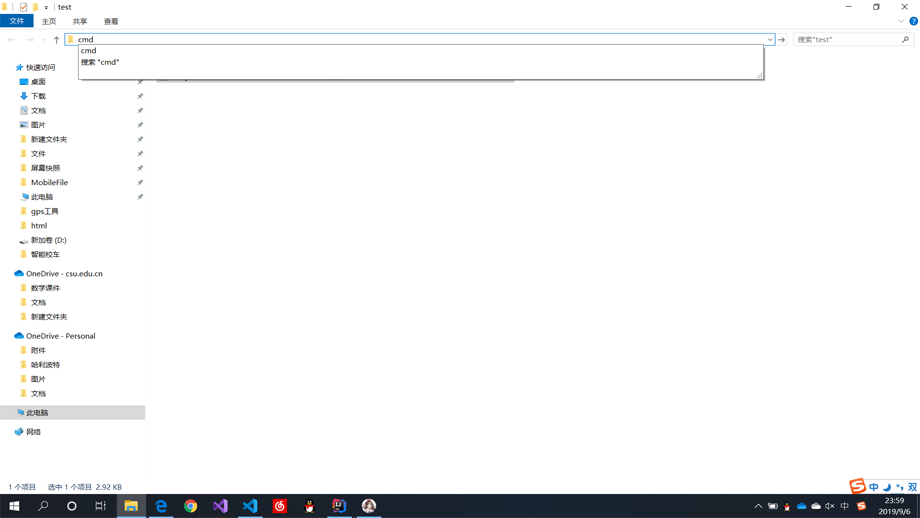Choose the "cmd" autocomplete suggestion
This screenshot has height=518, width=920.
tap(89, 50)
